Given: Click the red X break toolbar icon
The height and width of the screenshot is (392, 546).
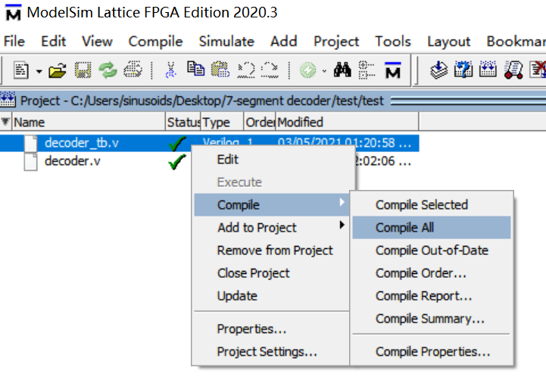Looking at the screenshot, I should [538, 69].
